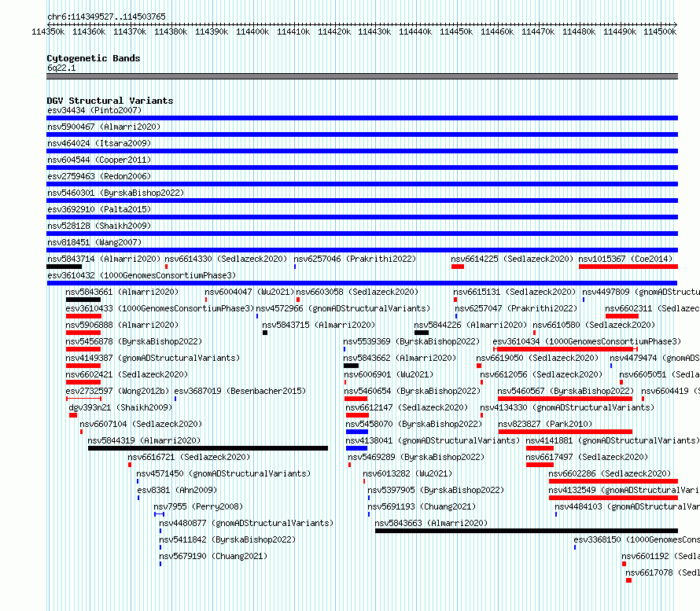Click nsv6612147 (Sedlazeck2020) label

point(407,407)
